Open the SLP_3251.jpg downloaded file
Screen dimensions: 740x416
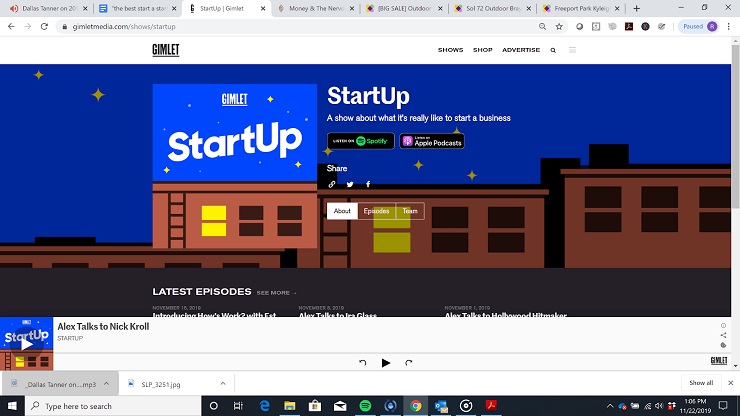(160, 384)
